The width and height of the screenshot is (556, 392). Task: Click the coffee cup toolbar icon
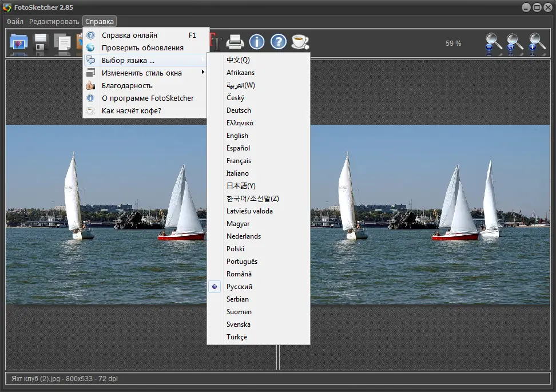pos(300,42)
